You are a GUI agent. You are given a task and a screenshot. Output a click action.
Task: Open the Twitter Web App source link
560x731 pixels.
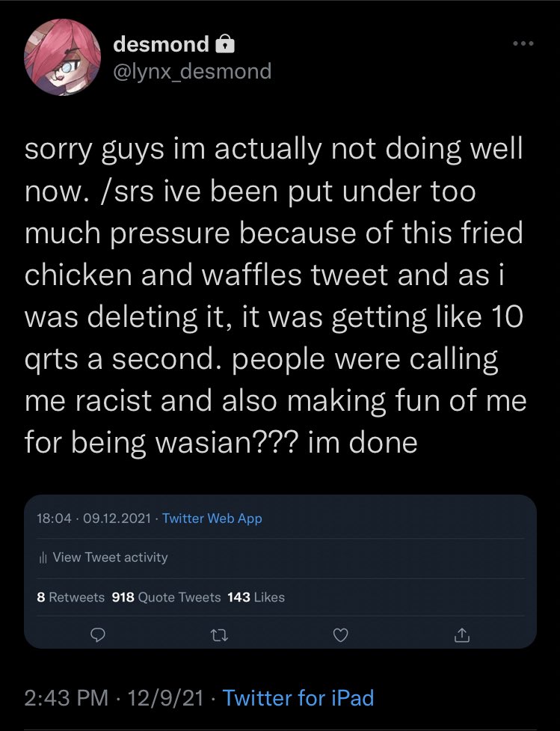coord(212,518)
